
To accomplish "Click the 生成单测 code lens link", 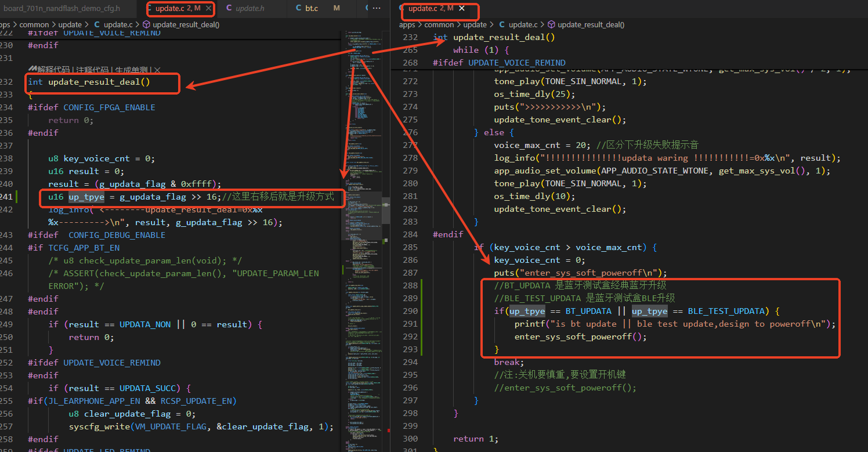I will point(131,69).
